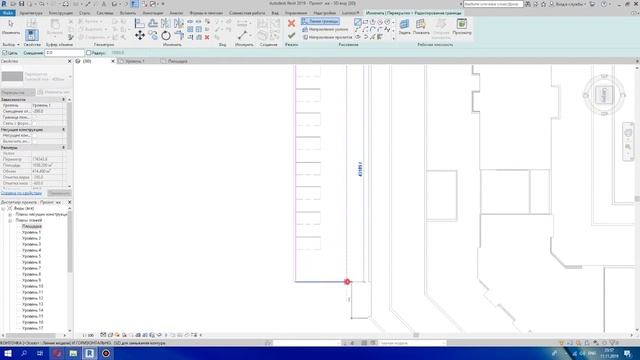Switch to Аннотации ribbon tab
This screenshot has height=360, width=640.
pyautogui.click(x=153, y=13)
